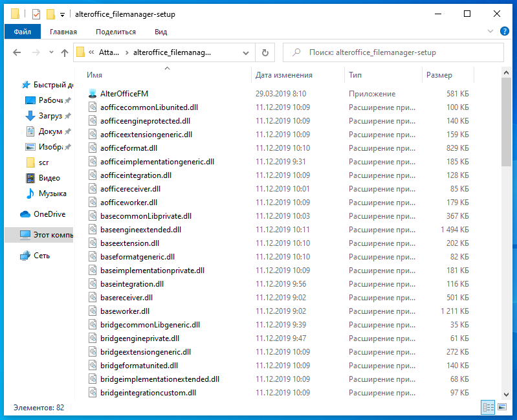This screenshot has width=517, height=420.
Task: Click the Atta... breadcrumb segment
Action: coord(109,52)
